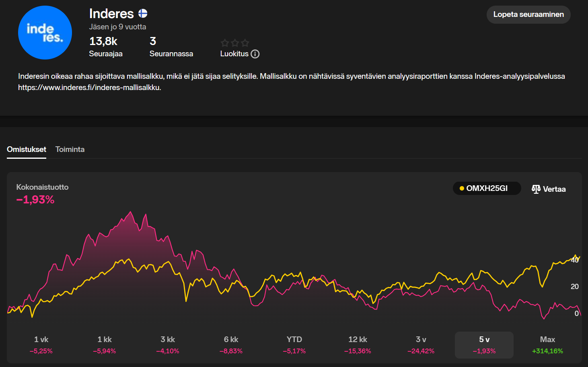The image size is (588, 367).
Task: Click the Kokonaistuotto label
Action: (x=42, y=187)
